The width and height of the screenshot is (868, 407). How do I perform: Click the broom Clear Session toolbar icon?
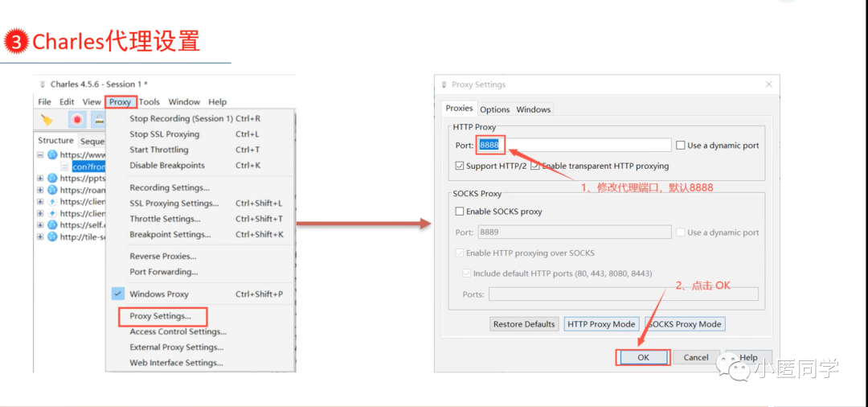coord(47,120)
